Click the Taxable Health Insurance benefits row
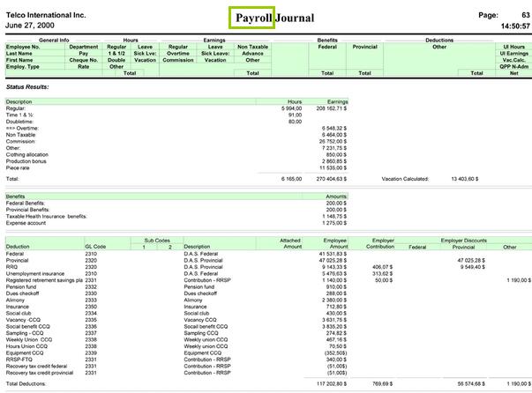This screenshot has width=532, height=393. pos(46,216)
